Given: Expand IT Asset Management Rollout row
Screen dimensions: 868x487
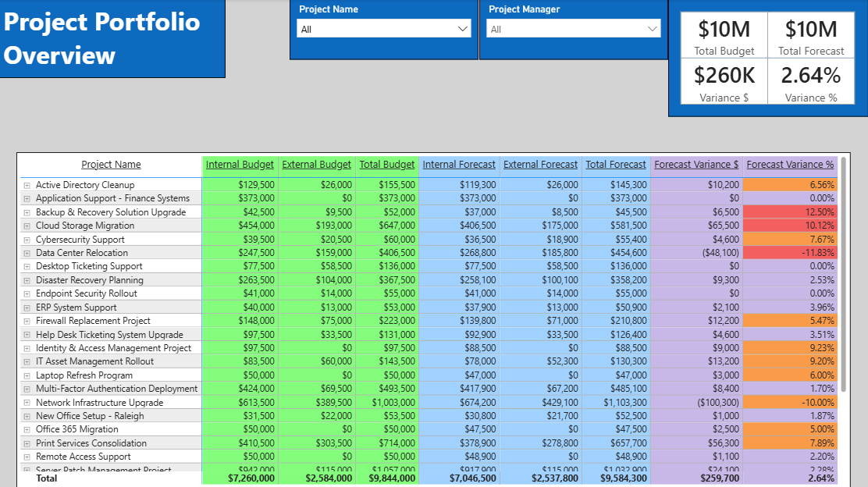Looking at the screenshot, I should point(27,362).
